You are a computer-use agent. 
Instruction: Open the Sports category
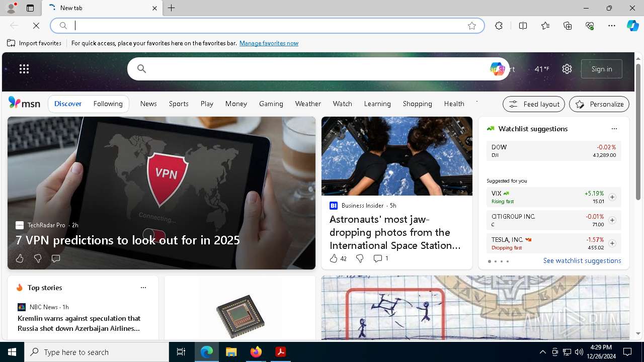click(179, 104)
